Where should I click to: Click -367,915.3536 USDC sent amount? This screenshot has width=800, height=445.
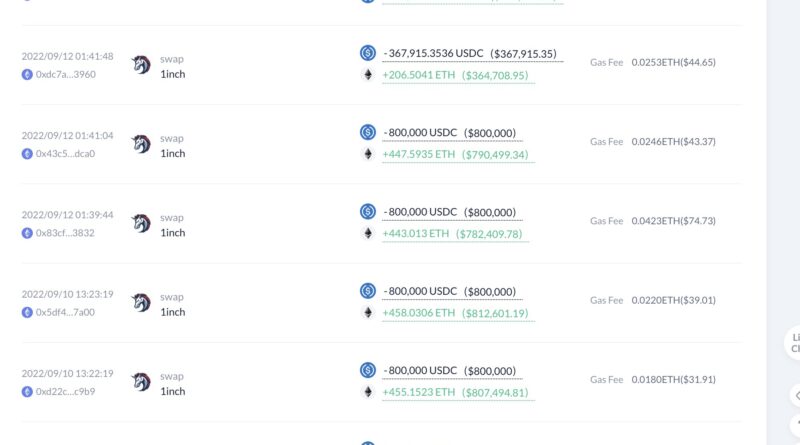tap(433, 53)
